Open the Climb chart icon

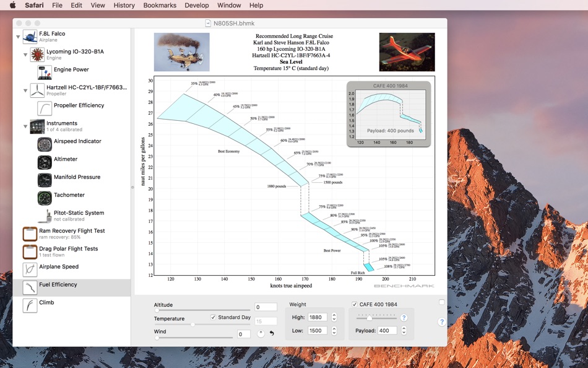(x=30, y=305)
